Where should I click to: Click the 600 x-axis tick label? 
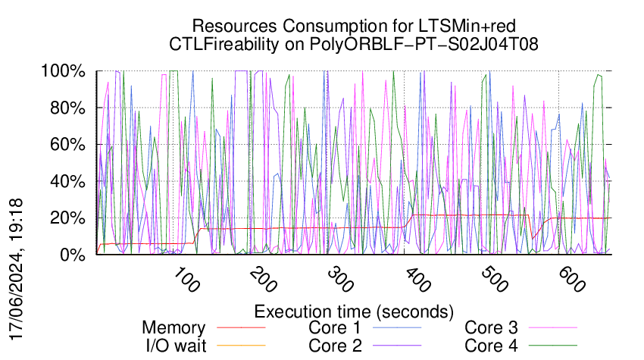pos(571,280)
